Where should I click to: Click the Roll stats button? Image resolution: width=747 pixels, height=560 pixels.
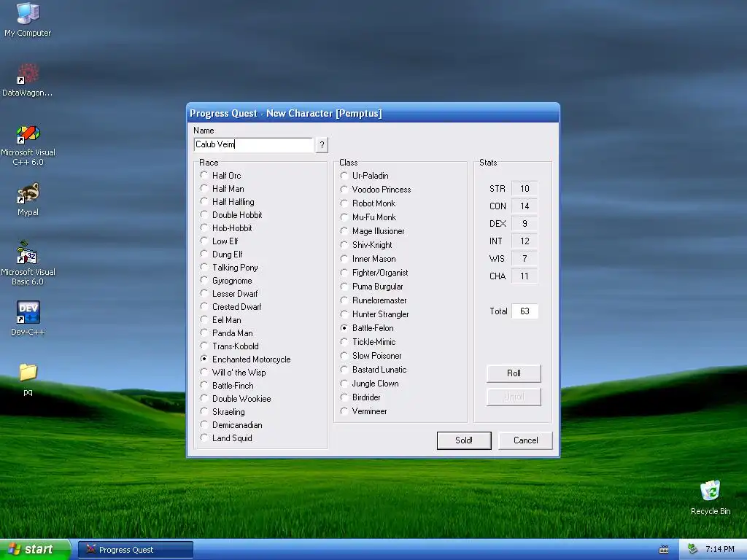click(x=514, y=373)
